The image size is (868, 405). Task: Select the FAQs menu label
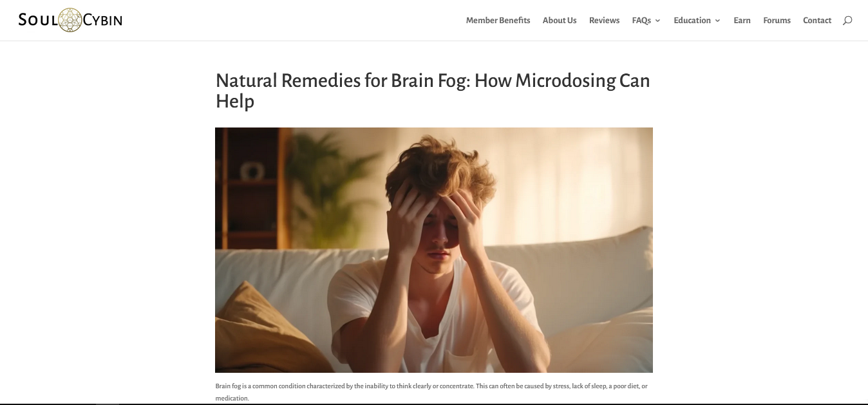[x=641, y=21]
